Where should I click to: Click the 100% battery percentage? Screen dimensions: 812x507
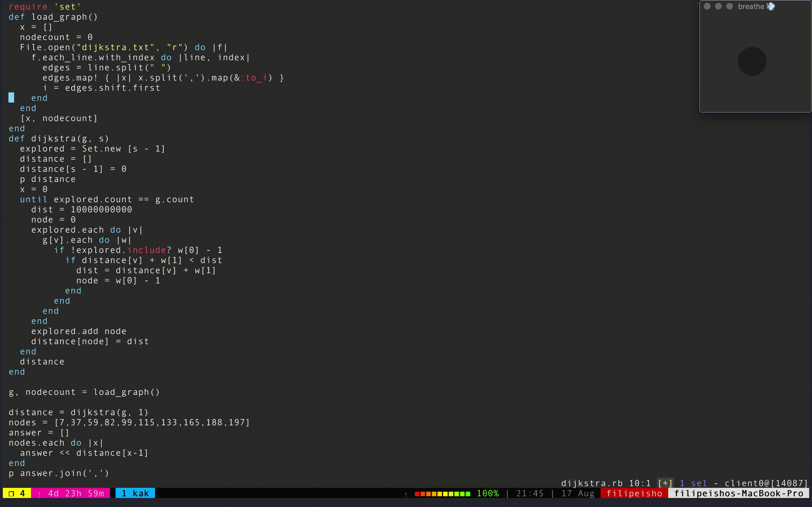[x=487, y=493]
